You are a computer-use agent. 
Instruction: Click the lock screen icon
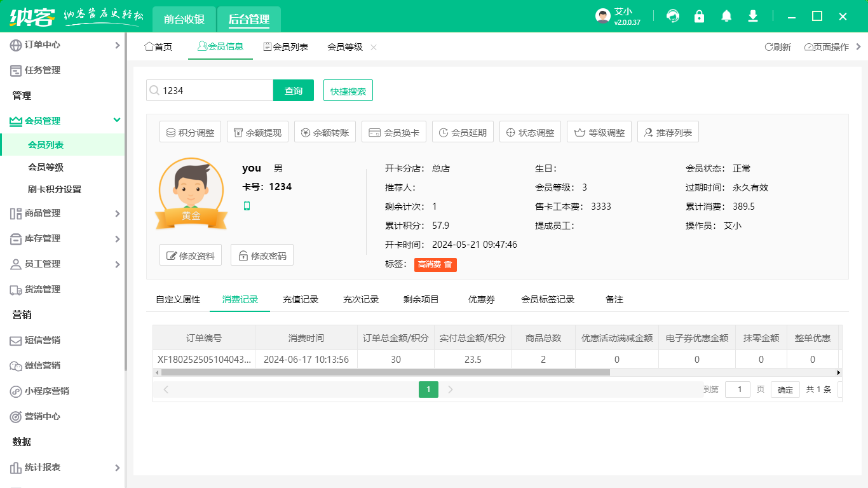700,16
